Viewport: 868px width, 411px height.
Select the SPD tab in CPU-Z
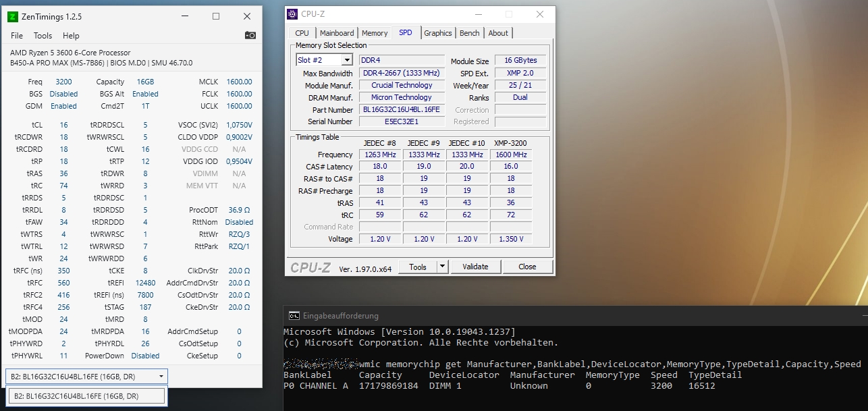click(x=406, y=32)
